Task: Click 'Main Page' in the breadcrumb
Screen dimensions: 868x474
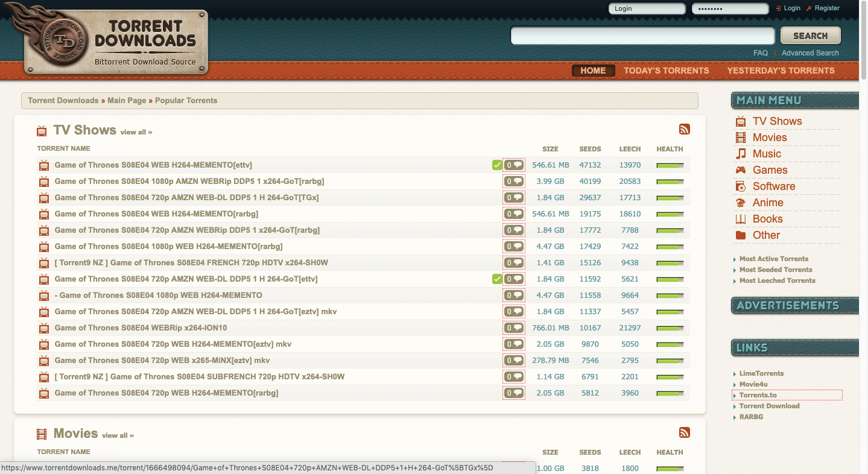Action: (127, 101)
